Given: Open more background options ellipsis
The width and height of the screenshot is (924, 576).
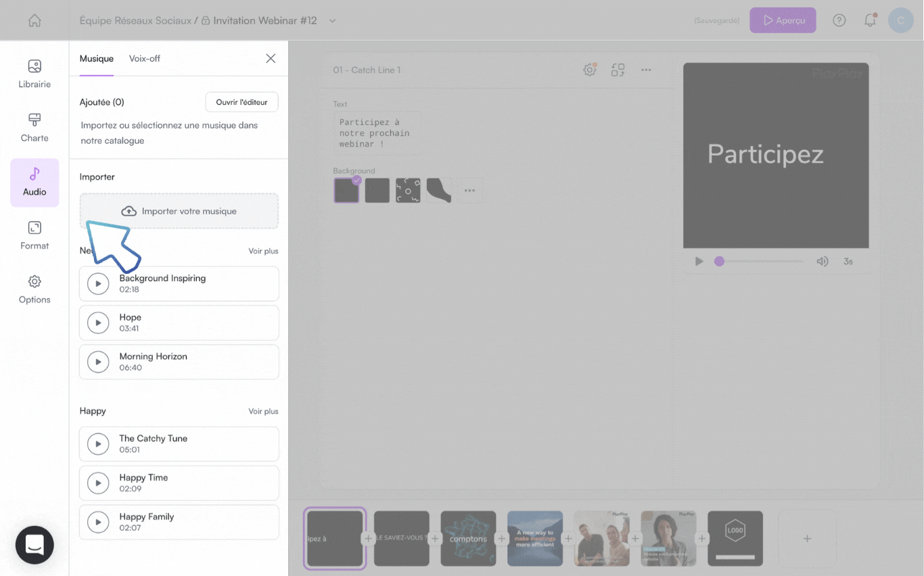Looking at the screenshot, I should point(469,191).
